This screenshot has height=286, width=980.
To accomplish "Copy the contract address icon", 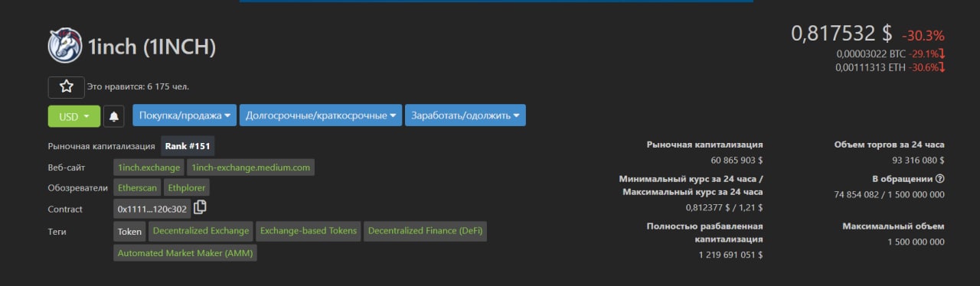I will [201, 207].
